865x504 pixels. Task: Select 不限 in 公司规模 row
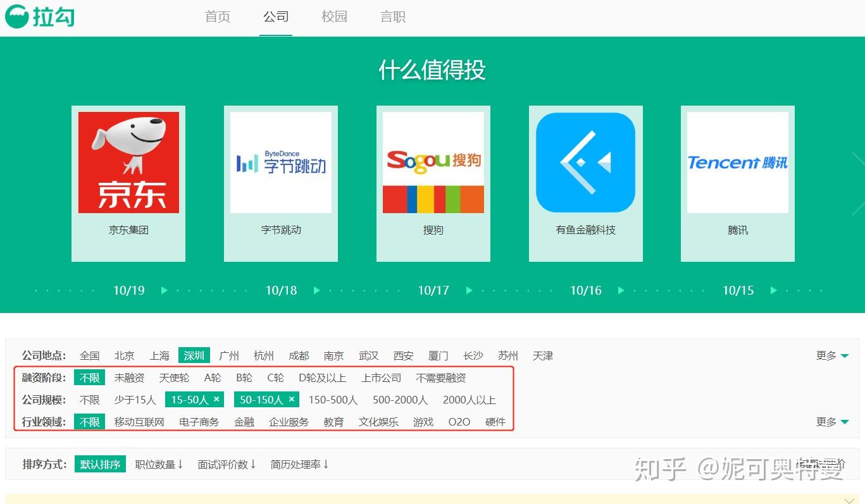89,400
